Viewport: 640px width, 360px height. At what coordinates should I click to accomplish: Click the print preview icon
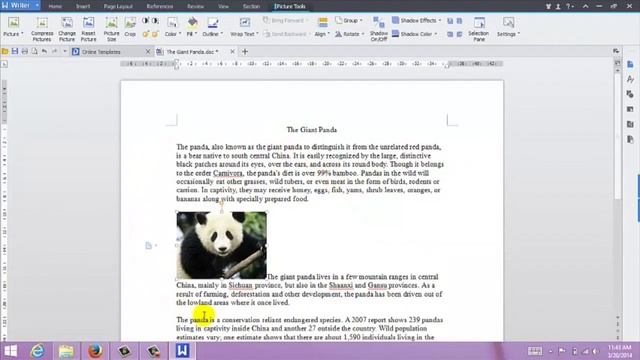click(x=35, y=51)
